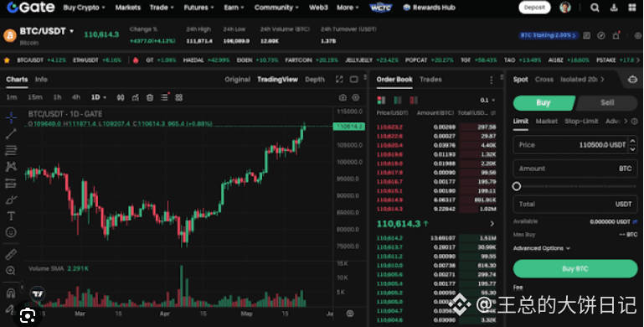Open the emoji icons tool
The image size is (644, 327).
point(11,232)
